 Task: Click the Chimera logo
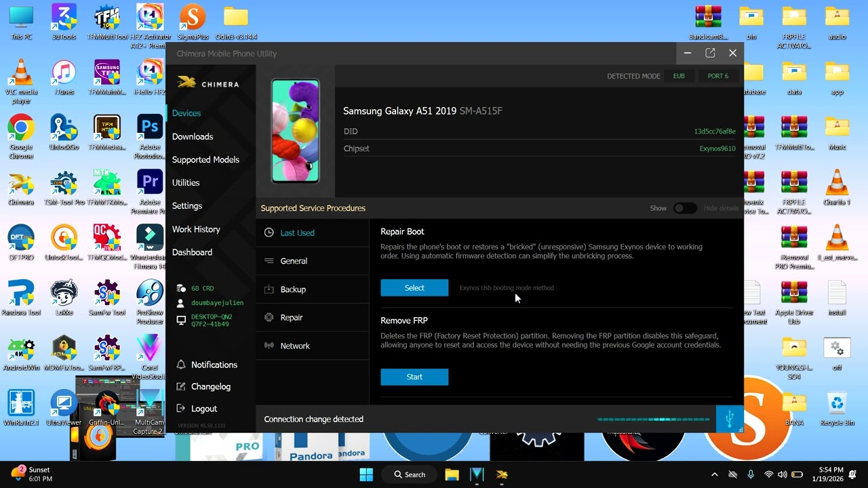[208, 83]
